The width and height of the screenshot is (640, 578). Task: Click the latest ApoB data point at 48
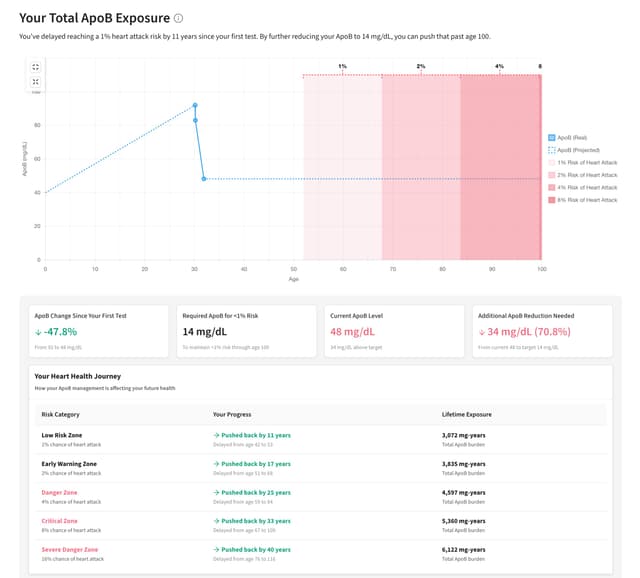(204, 179)
